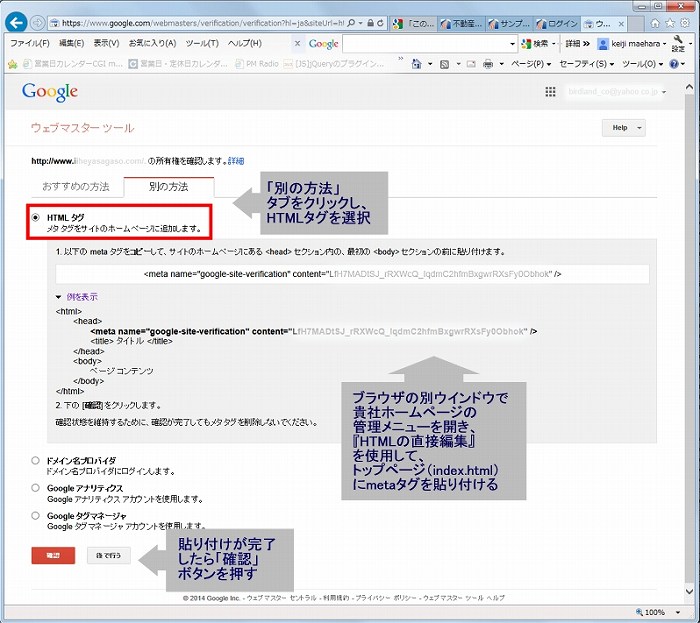The width and height of the screenshot is (700, 623).
Task: Go back with the blue Back arrow
Action: click(x=17, y=23)
